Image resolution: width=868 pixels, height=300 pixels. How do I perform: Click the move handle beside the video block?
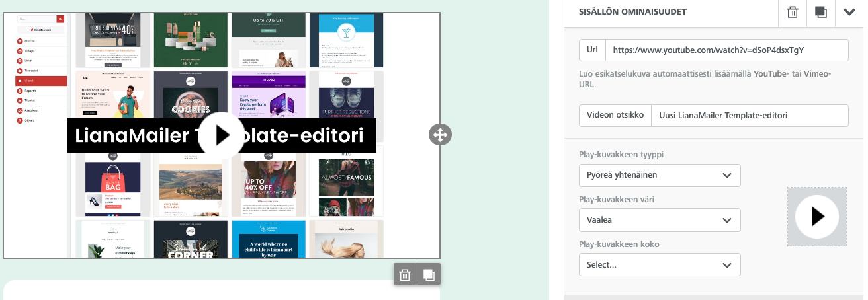(440, 135)
